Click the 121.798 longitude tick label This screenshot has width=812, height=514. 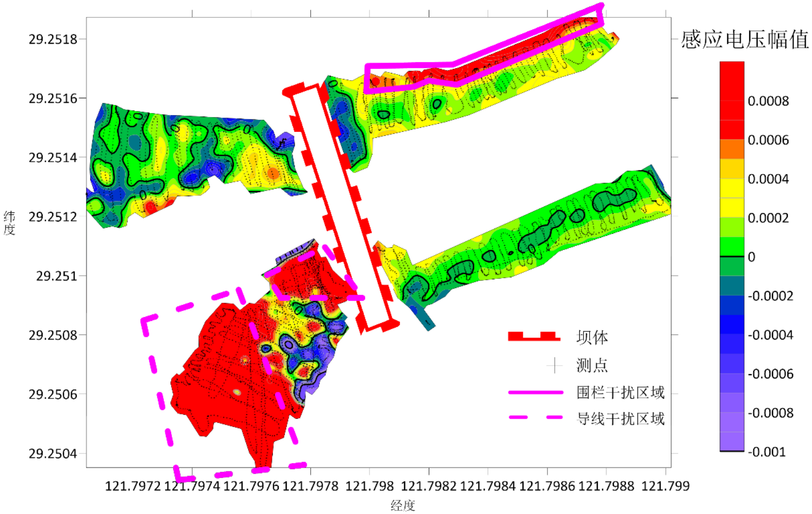tap(369, 486)
